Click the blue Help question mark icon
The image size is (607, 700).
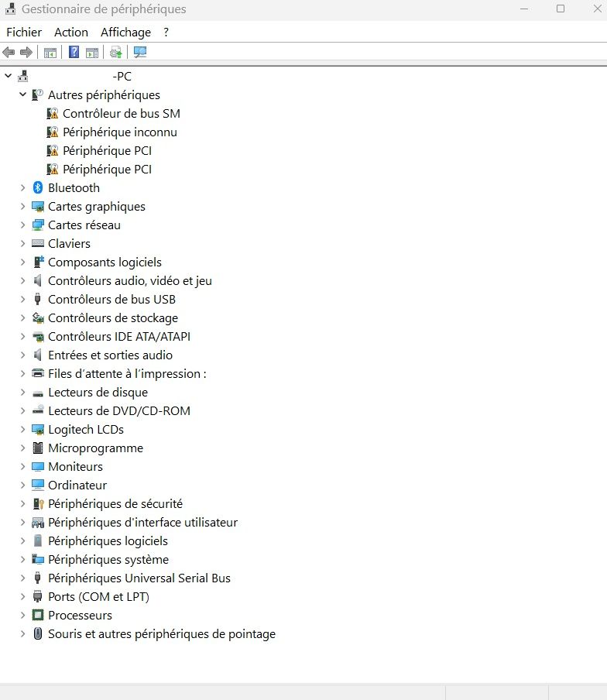[74, 52]
